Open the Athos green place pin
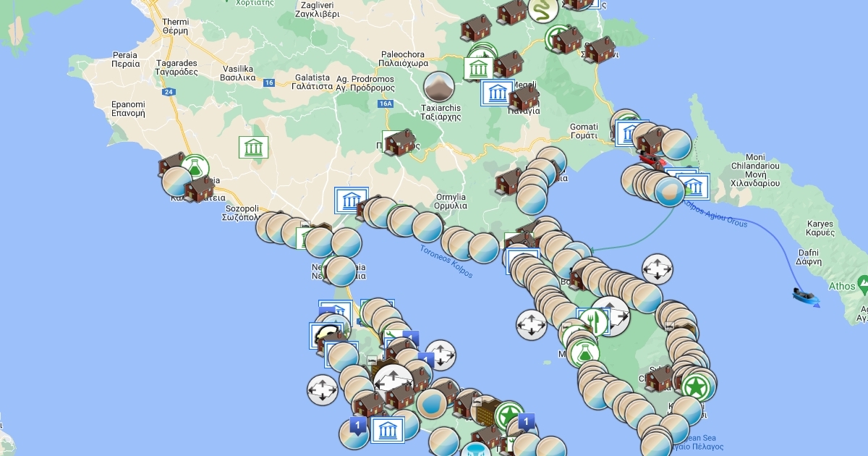868x456 pixels. point(862,281)
